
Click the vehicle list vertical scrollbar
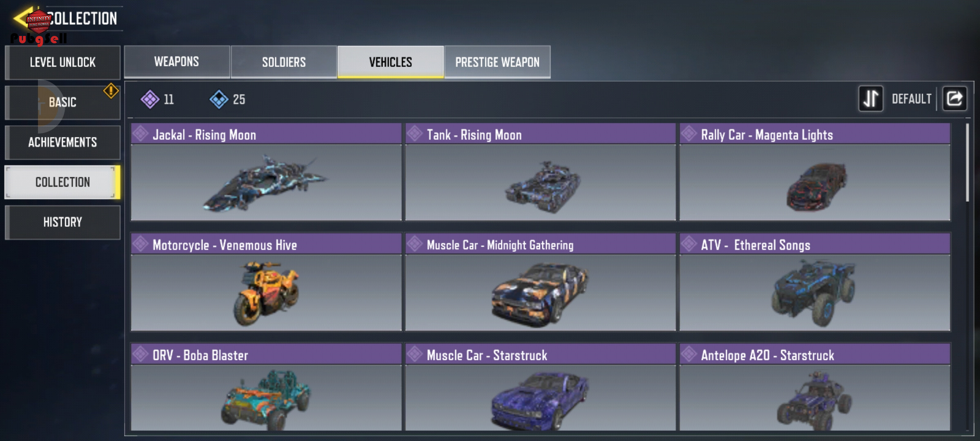coord(967,163)
